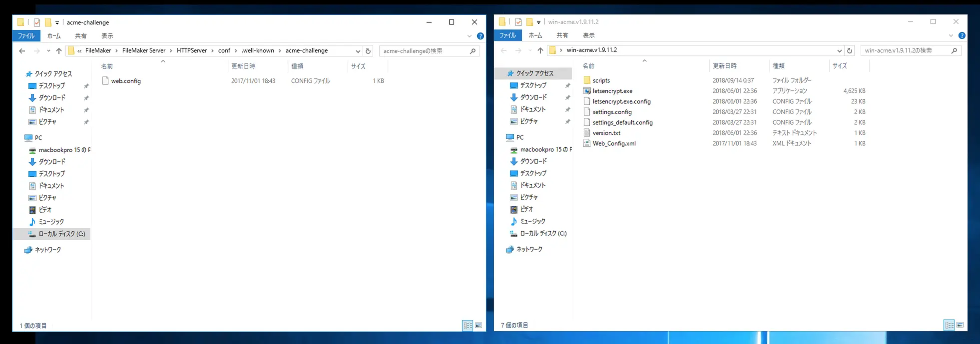Refresh the win-acme folder view
Image resolution: width=980 pixels, height=344 pixels.
point(850,50)
